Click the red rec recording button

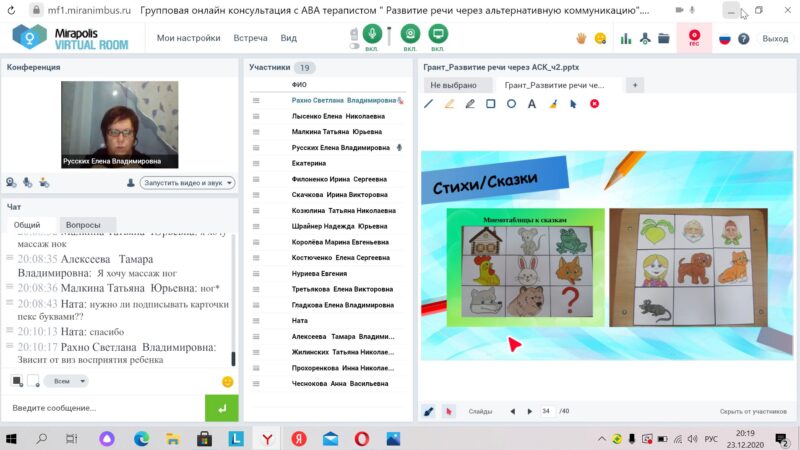tap(694, 37)
